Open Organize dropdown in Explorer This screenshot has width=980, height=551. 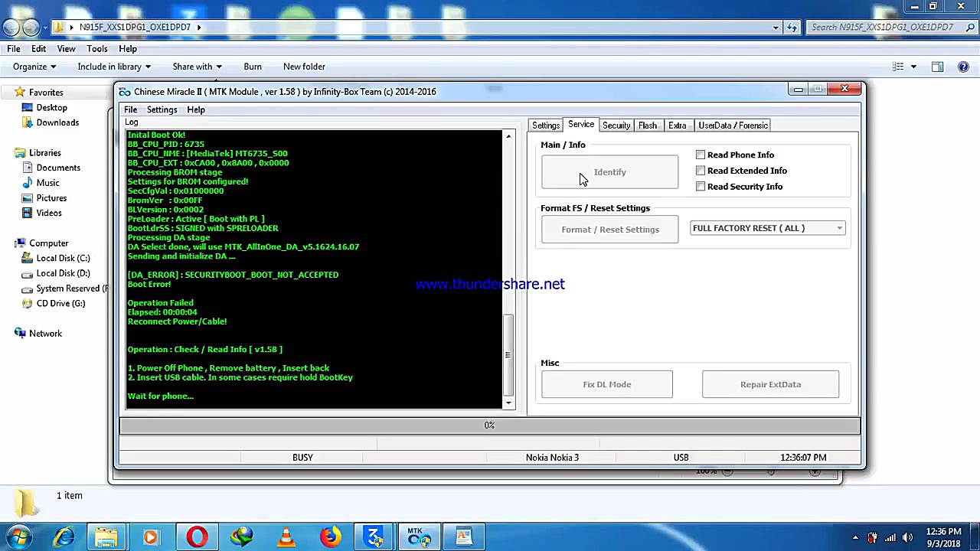(34, 67)
